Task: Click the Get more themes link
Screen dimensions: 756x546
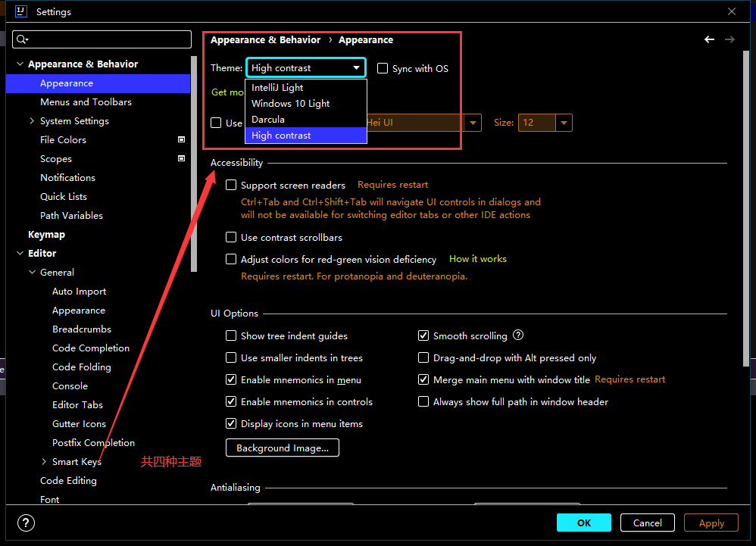Action: (227, 92)
